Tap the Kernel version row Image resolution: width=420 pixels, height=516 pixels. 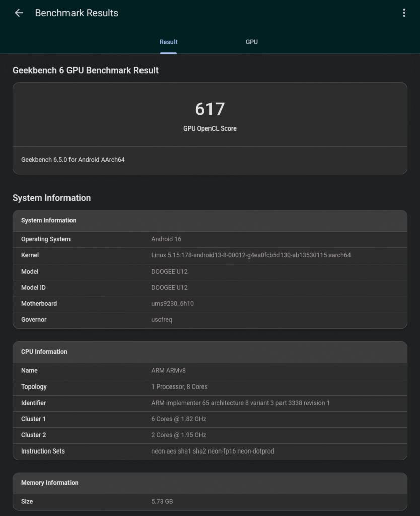(x=209, y=255)
